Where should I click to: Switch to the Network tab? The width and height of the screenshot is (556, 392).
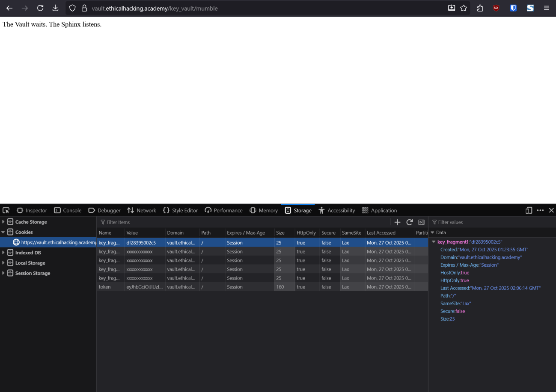[142, 210]
